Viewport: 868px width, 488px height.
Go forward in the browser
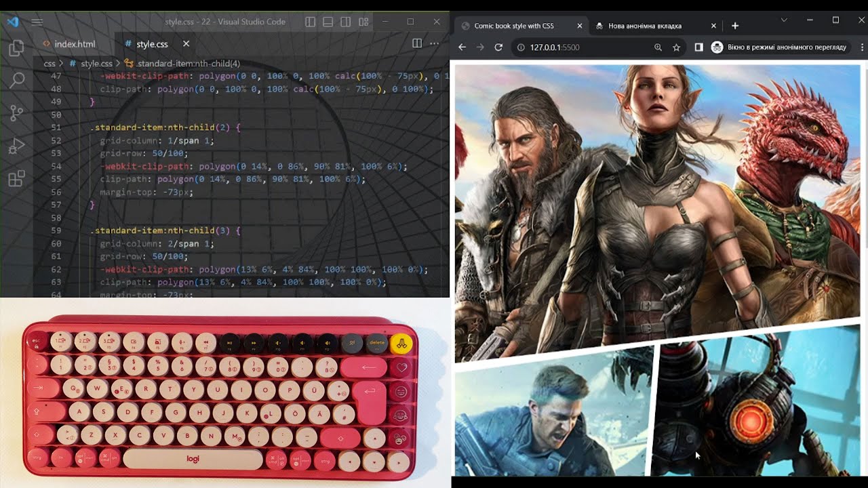pyautogui.click(x=480, y=47)
